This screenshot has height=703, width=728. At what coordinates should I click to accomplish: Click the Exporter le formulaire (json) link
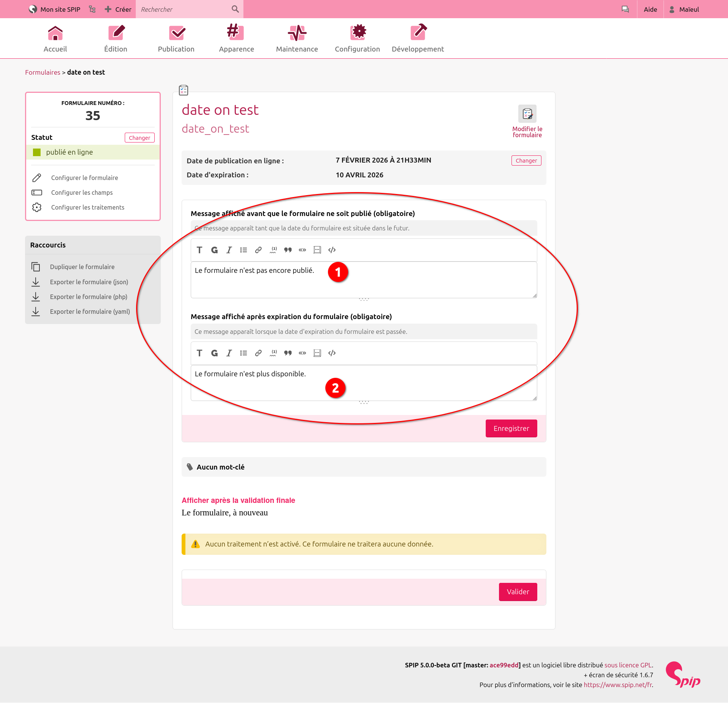click(89, 282)
